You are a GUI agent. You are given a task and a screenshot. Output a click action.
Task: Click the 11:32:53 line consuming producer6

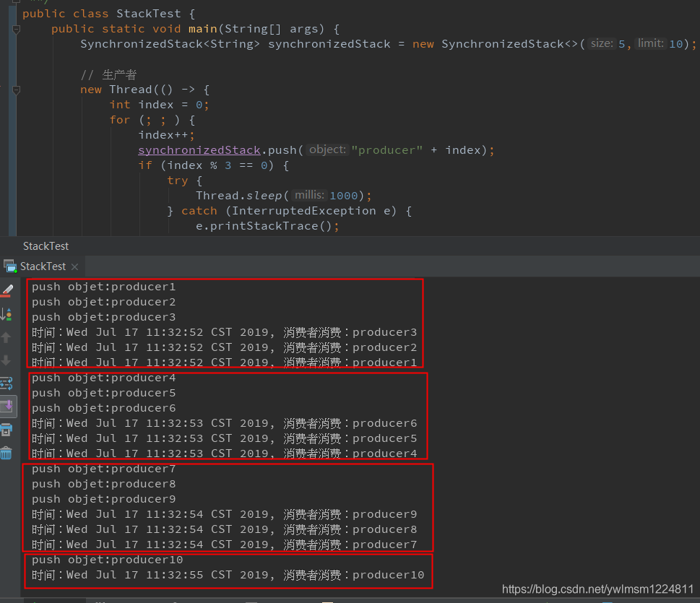(224, 424)
